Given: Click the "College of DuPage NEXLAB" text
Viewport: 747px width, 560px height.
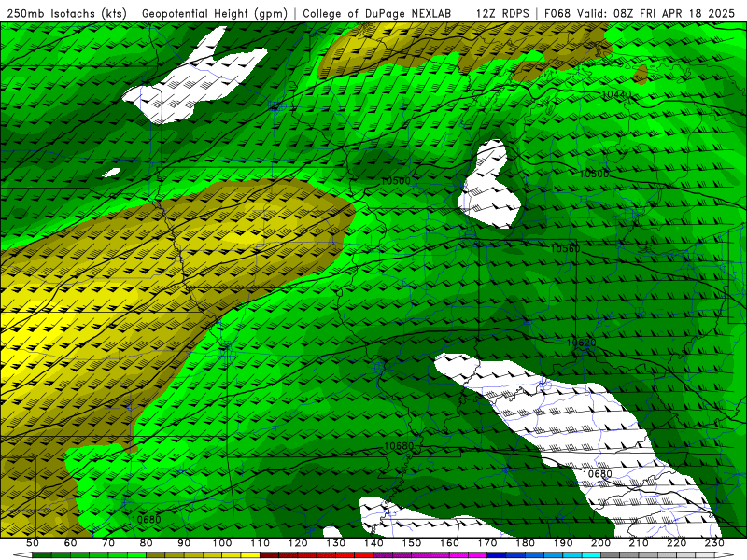Looking at the screenshot, I should [376, 14].
